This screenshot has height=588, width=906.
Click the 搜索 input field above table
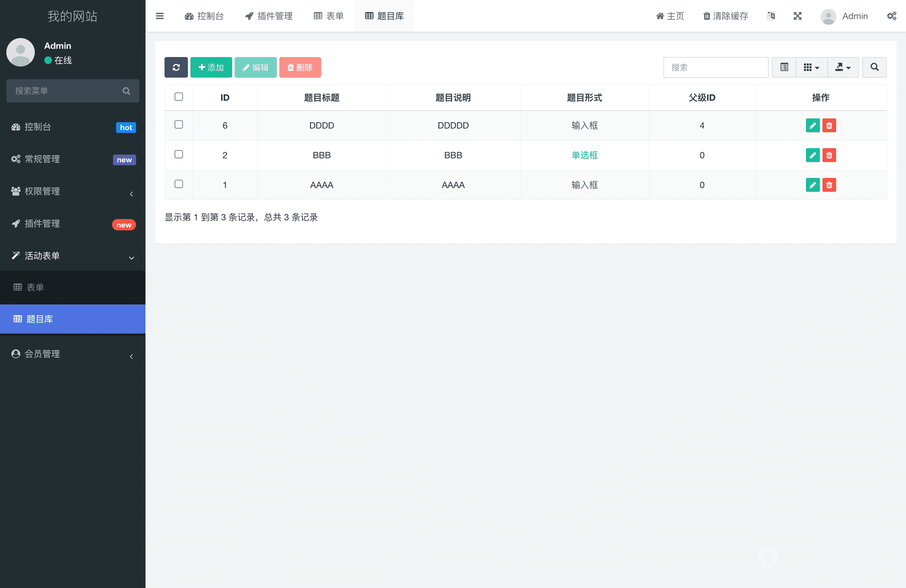(715, 67)
